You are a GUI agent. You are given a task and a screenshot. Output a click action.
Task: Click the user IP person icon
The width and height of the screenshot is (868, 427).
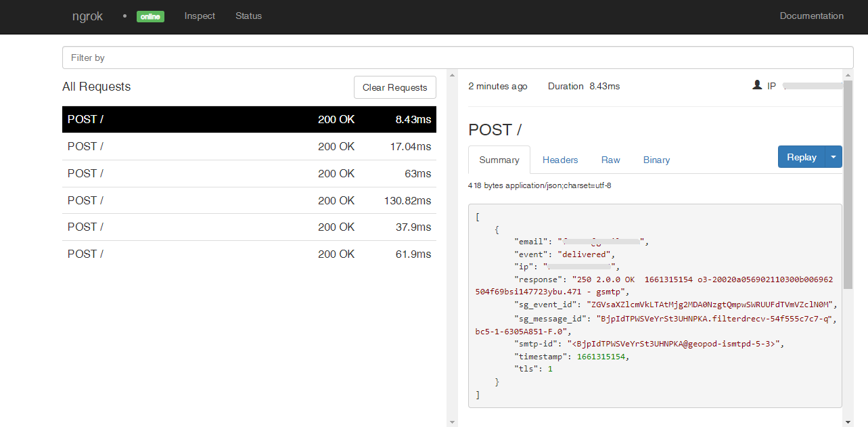(x=757, y=85)
